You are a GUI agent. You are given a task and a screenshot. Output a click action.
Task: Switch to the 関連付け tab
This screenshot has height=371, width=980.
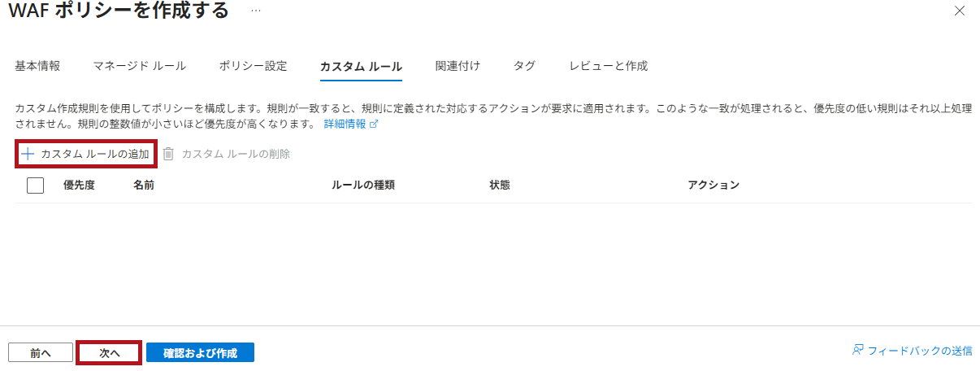(x=457, y=66)
